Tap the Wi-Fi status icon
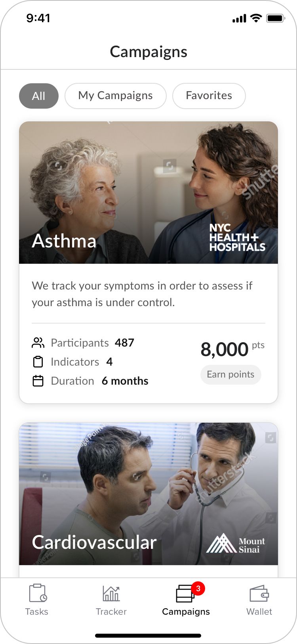The image size is (297, 644). pyautogui.click(x=257, y=18)
